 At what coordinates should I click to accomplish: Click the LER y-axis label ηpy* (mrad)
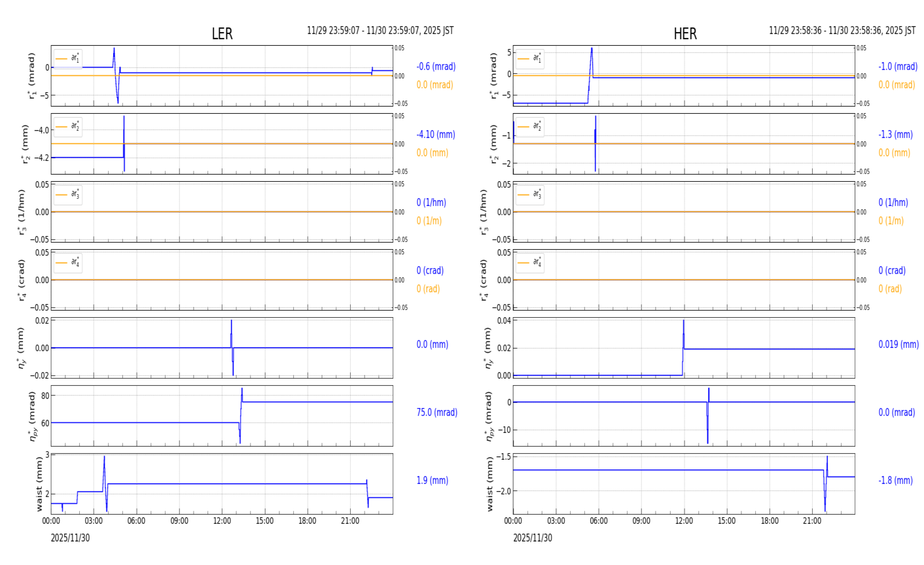coord(32,416)
